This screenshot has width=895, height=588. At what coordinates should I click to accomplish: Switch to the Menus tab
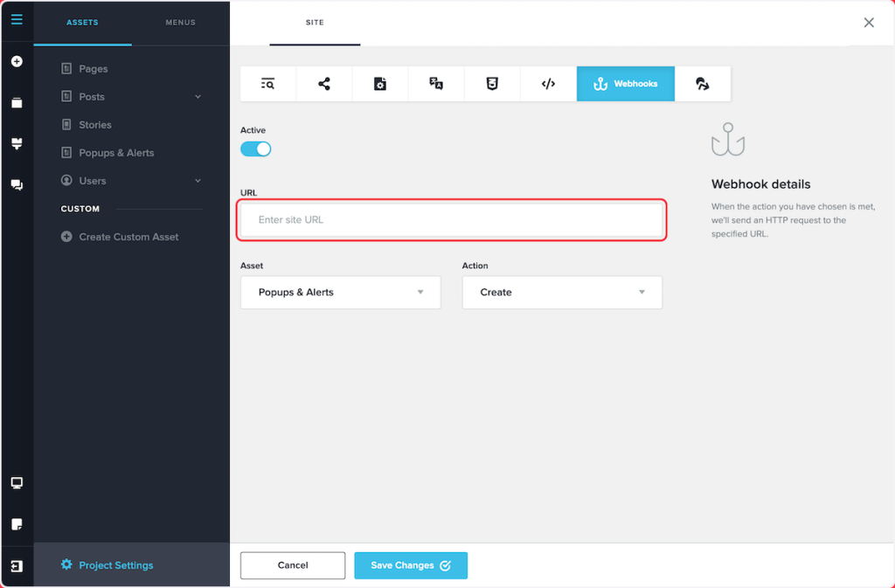pyautogui.click(x=180, y=23)
